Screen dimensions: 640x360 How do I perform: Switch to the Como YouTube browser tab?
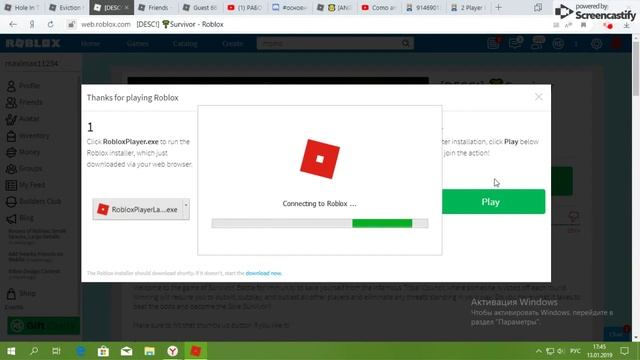(379, 7)
